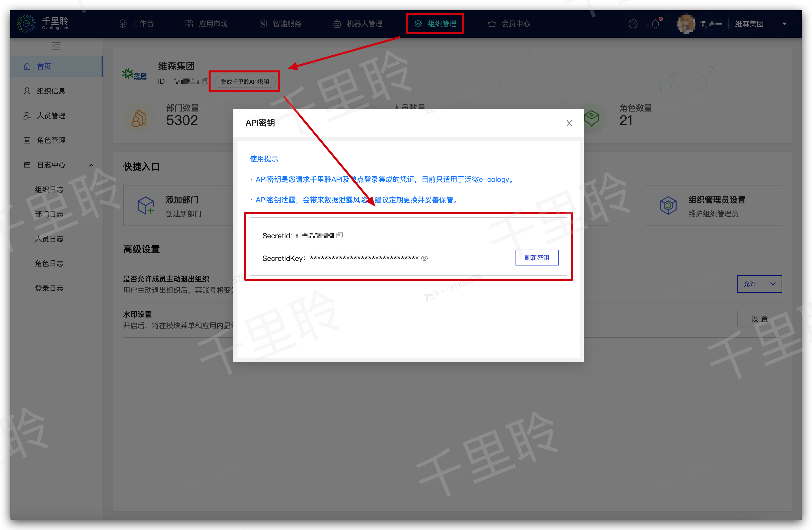Collapse the sidebar with the fold icon
812x530 pixels.
[56, 46]
